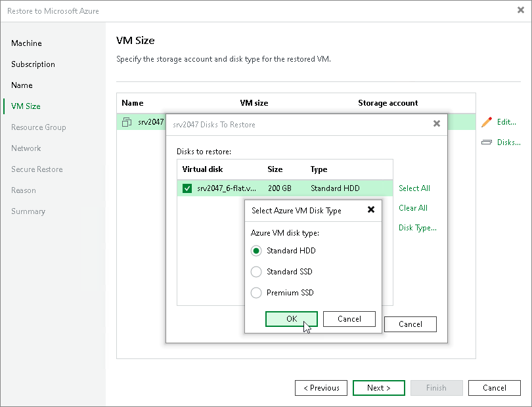Click the Edit... link

[506, 122]
